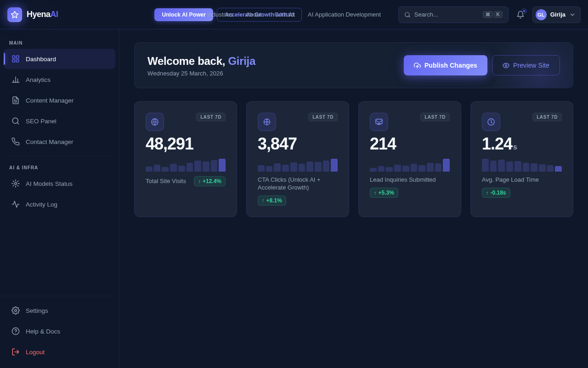Click the clock icon on Avg. Page Load Time card
Viewport: 588px width, 368px height.
(491, 122)
